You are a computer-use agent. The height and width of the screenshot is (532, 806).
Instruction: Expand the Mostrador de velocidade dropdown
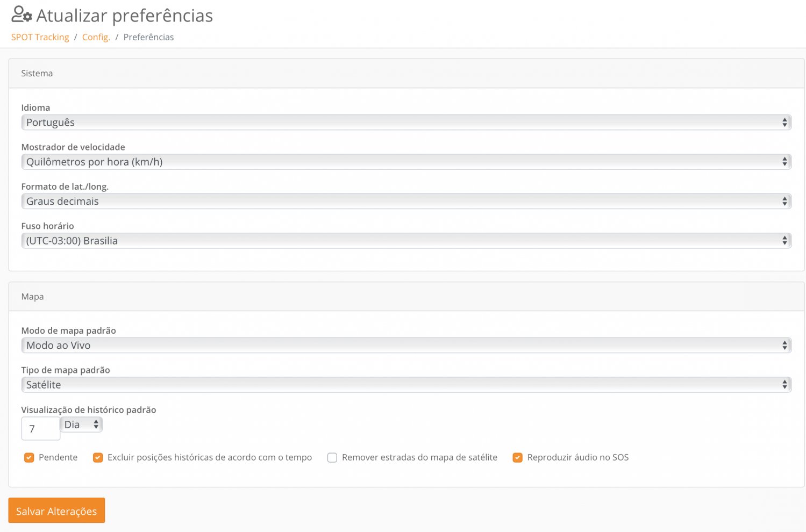pyautogui.click(x=406, y=162)
